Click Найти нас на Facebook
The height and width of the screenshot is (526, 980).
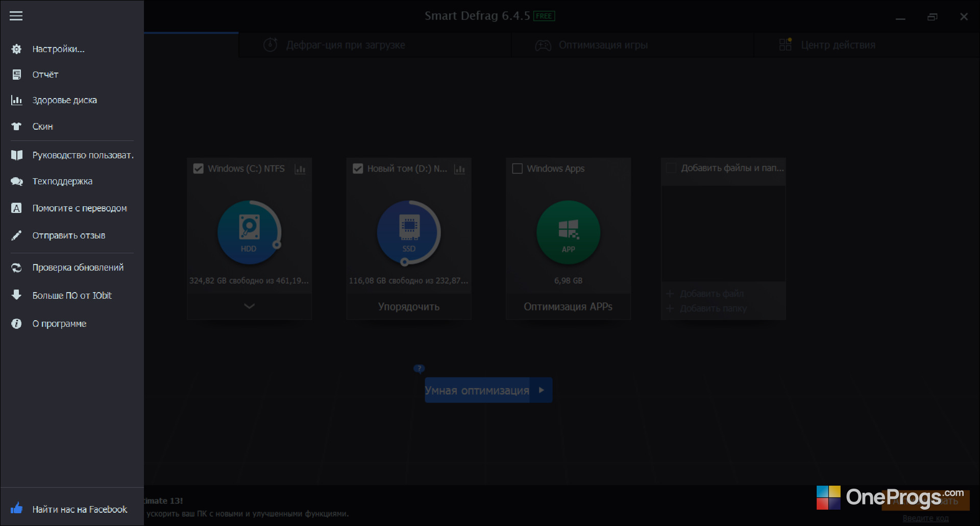click(x=80, y=509)
